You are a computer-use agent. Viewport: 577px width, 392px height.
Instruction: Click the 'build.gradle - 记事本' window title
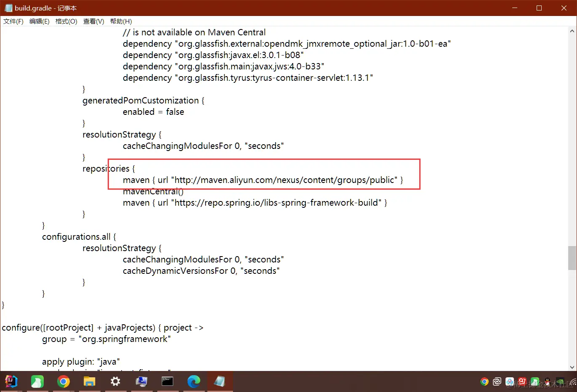coord(45,8)
